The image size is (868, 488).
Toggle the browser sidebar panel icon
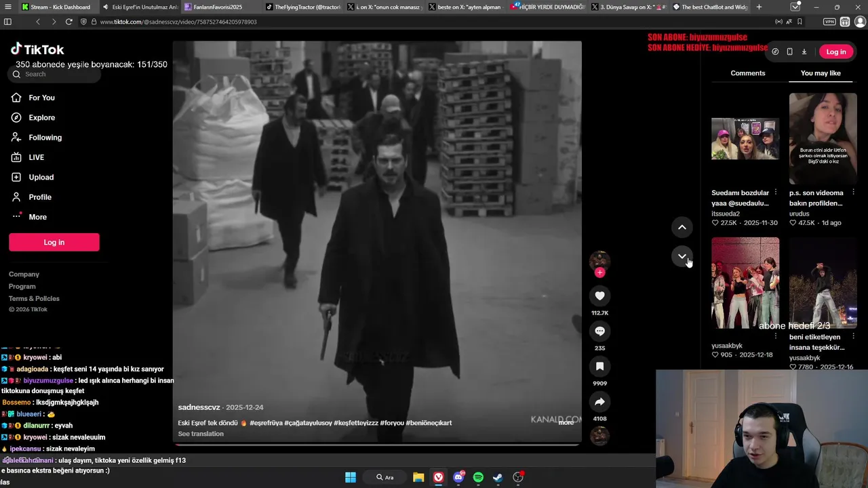[x=7, y=22]
